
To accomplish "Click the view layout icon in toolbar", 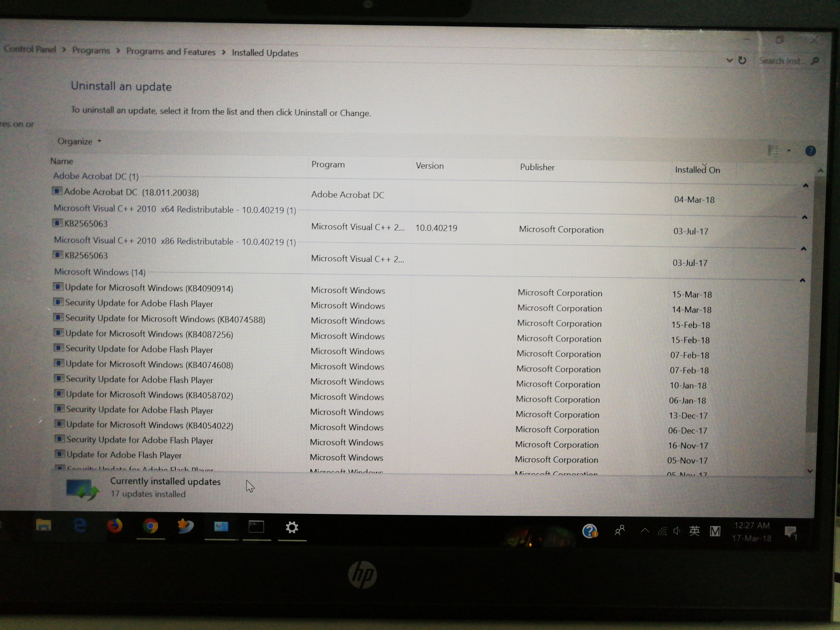I will [x=773, y=150].
